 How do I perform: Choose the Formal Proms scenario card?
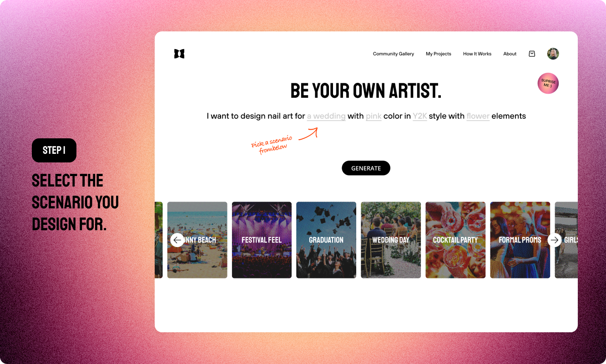[x=520, y=240]
